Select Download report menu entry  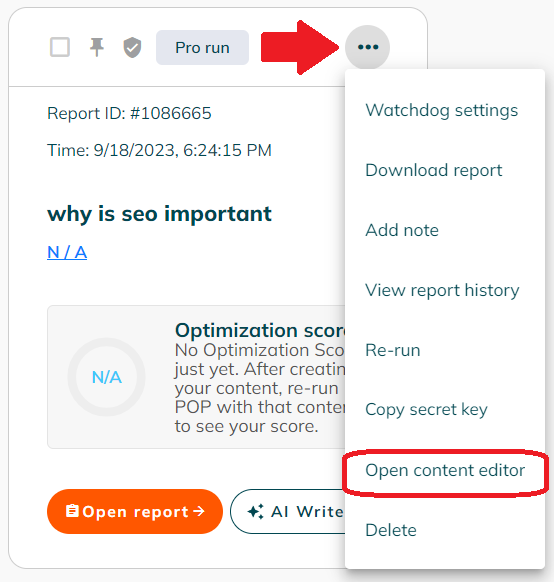point(434,170)
